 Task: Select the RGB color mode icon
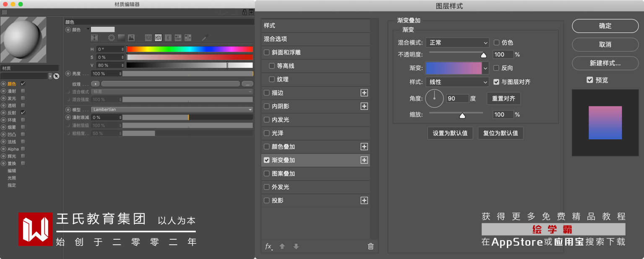[148, 38]
